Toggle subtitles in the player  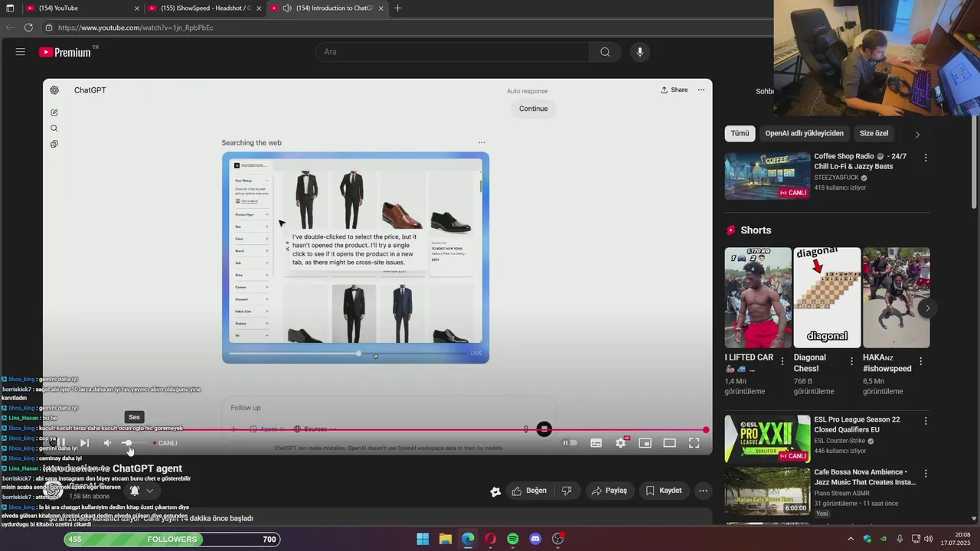pyautogui.click(x=596, y=443)
